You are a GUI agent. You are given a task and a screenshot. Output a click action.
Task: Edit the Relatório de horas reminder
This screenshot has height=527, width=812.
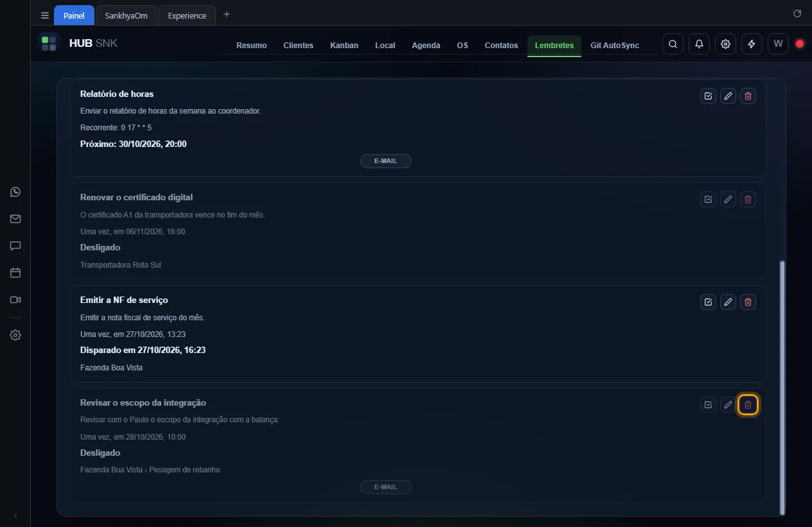point(728,96)
